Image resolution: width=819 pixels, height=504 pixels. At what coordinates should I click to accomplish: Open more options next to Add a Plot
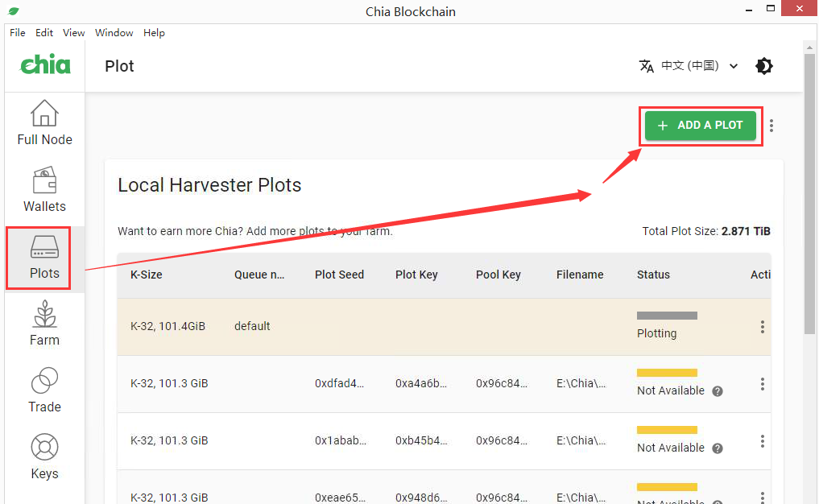click(771, 126)
